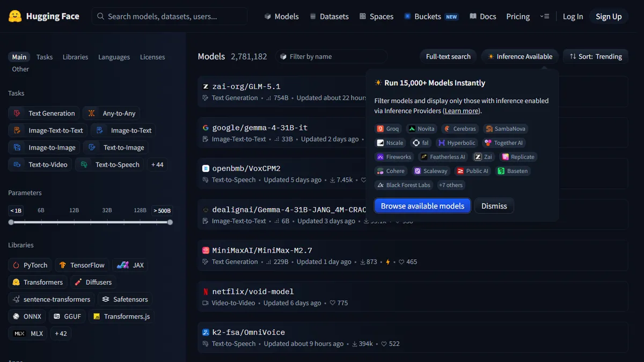Select the GGUF library filter
Viewport: 644px width, 362px height.
(67, 316)
